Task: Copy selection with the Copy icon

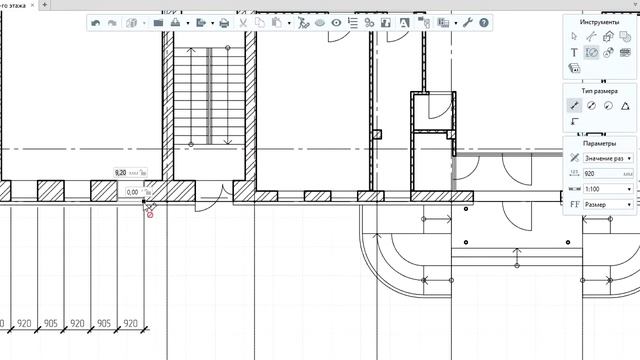Action: coord(260,23)
